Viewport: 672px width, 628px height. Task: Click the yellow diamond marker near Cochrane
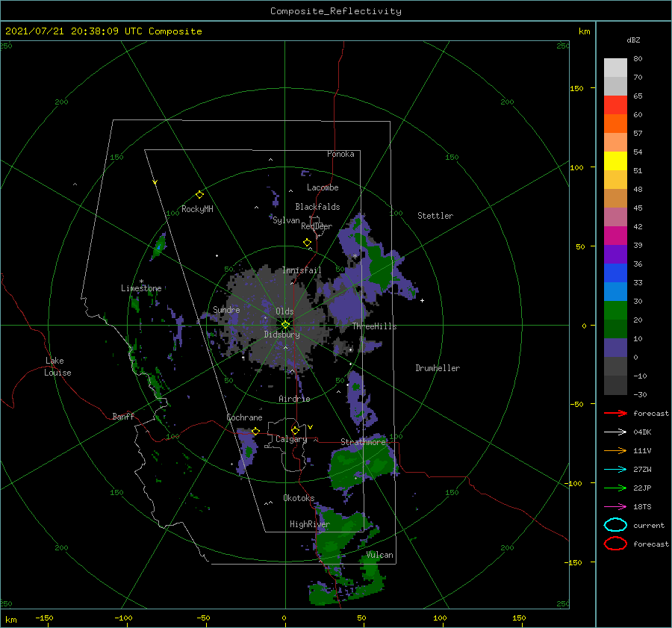coord(256,432)
